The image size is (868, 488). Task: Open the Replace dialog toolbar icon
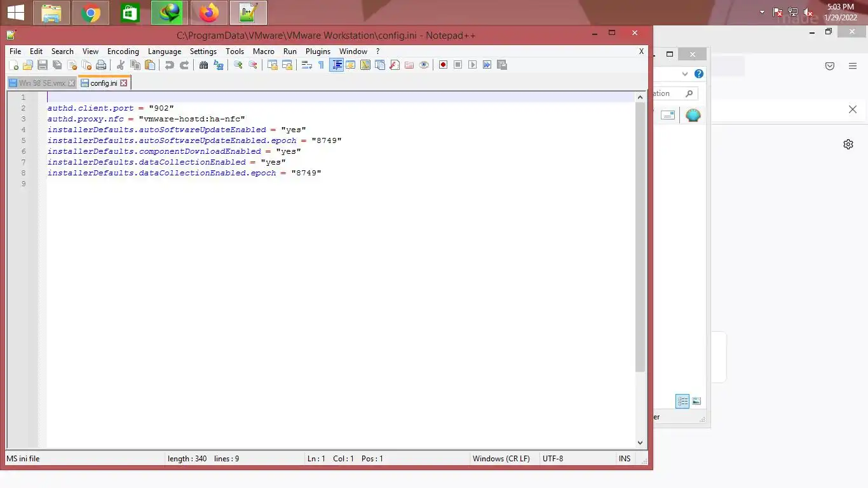click(218, 65)
